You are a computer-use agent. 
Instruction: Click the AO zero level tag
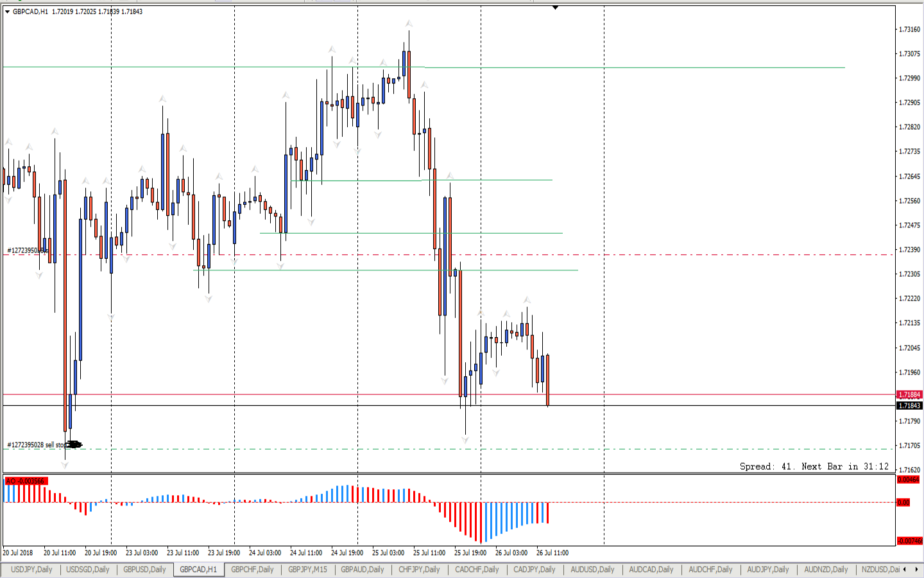tap(903, 502)
